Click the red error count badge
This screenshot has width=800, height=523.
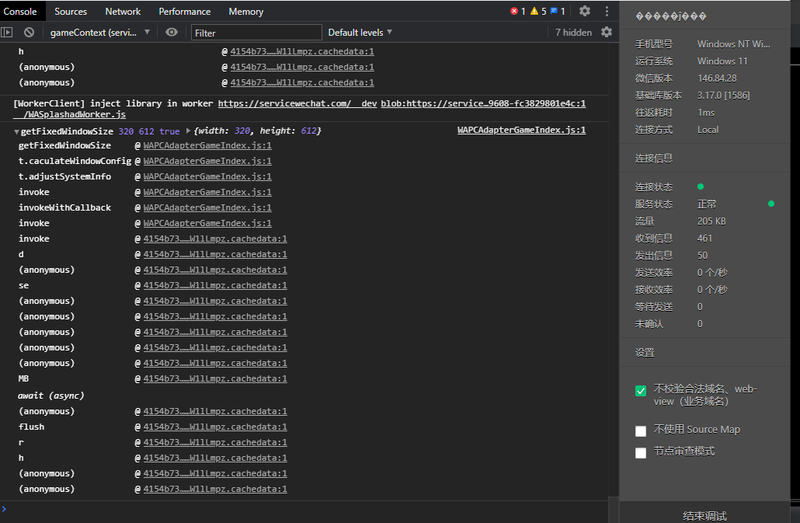pyautogui.click(x=518, y=11)
